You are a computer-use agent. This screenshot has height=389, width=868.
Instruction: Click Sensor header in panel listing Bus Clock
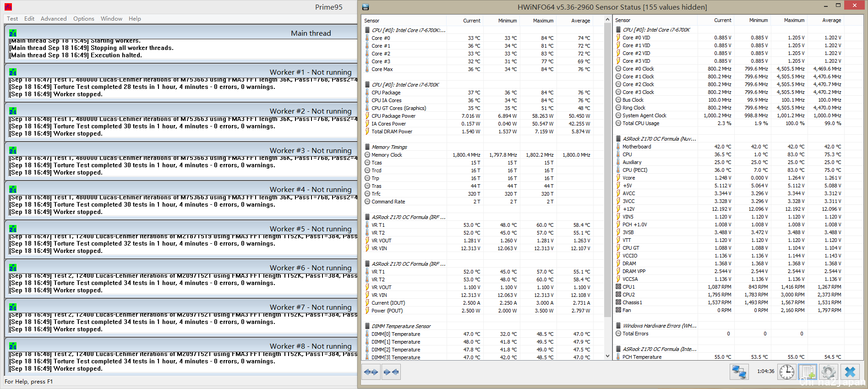pyautogui.click(x=622, y=20)
